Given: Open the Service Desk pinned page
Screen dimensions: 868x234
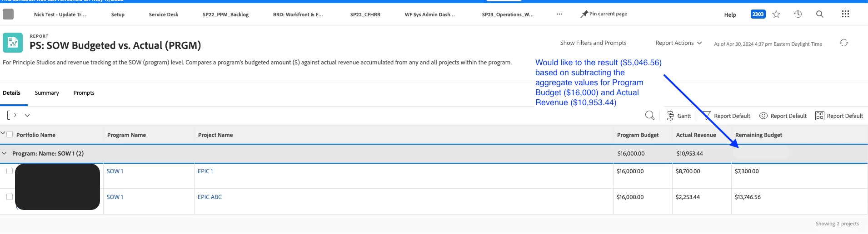Looking at the screenshot, I should click(164, 15).
